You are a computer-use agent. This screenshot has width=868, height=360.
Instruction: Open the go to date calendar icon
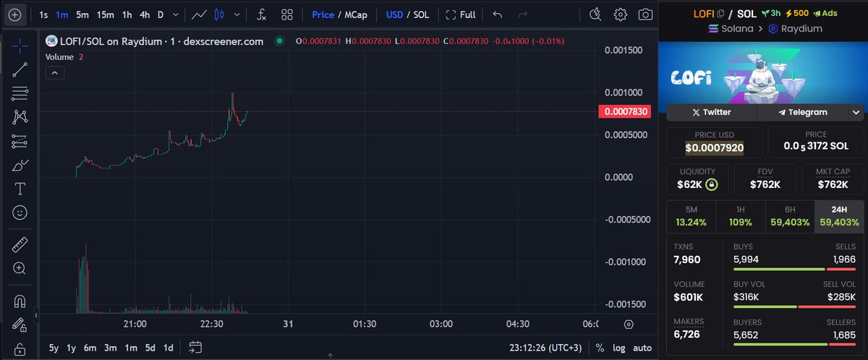coord(195,348)
